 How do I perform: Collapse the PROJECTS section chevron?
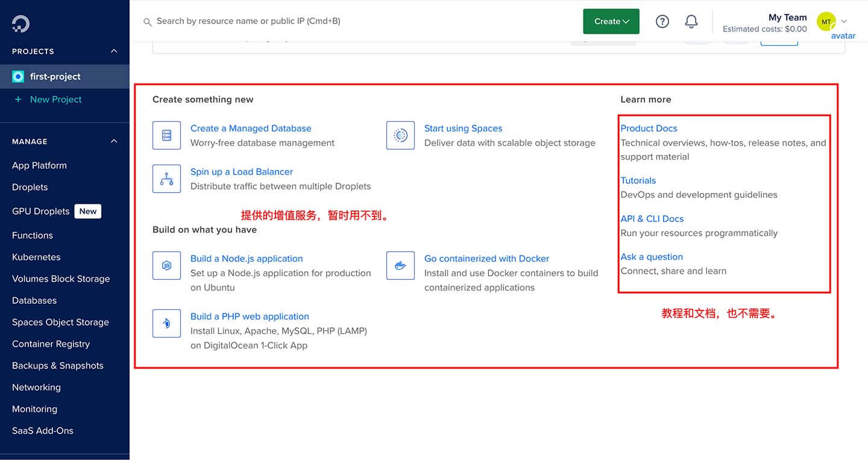[x=114, y=51]
